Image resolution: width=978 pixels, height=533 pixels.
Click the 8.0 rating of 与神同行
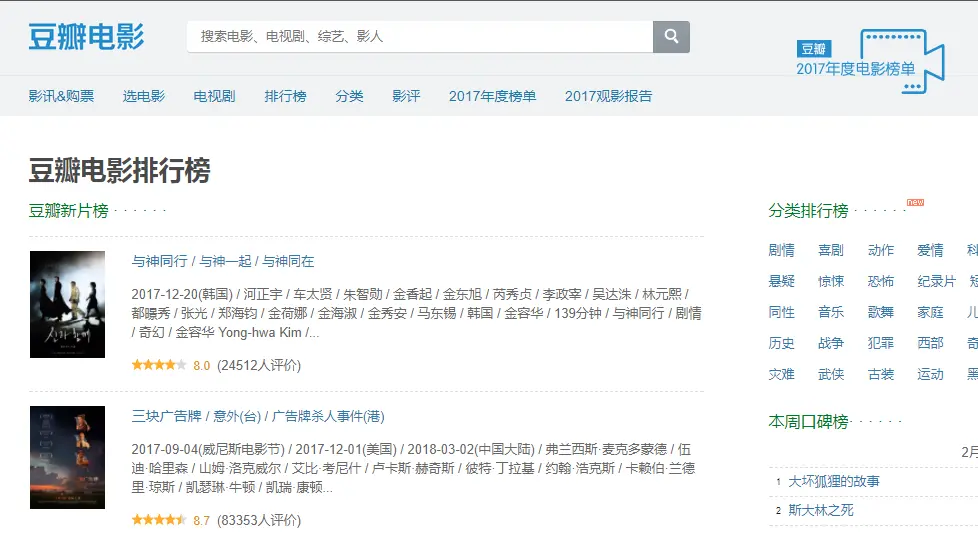[201, 365]
